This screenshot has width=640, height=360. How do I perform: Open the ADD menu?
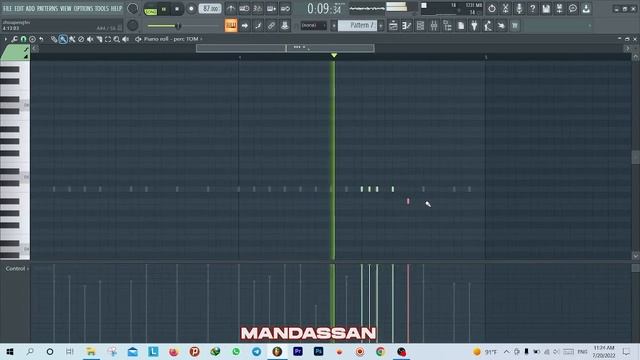31,8
